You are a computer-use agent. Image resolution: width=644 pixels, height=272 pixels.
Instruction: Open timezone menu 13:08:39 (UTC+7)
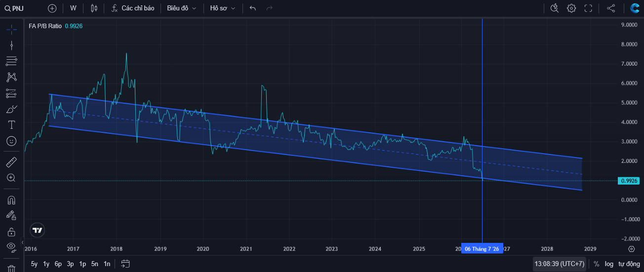pyautogui.click(x=560, y=264)
